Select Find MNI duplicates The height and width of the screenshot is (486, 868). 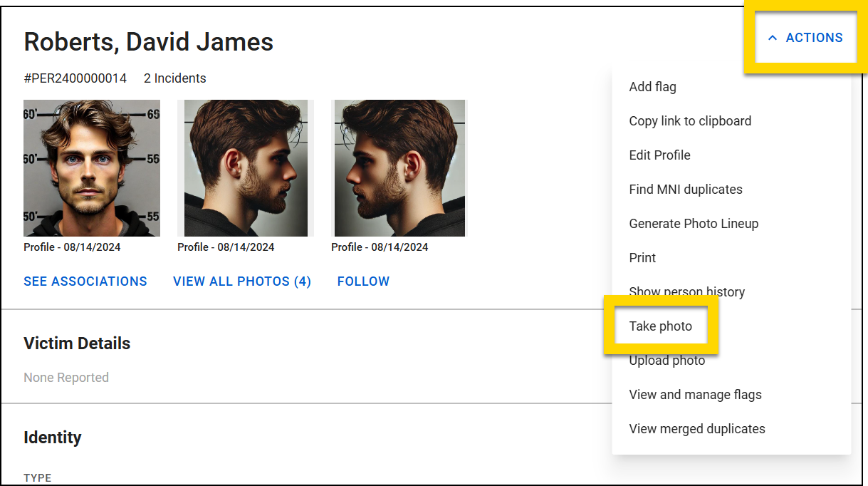point(685,189)
